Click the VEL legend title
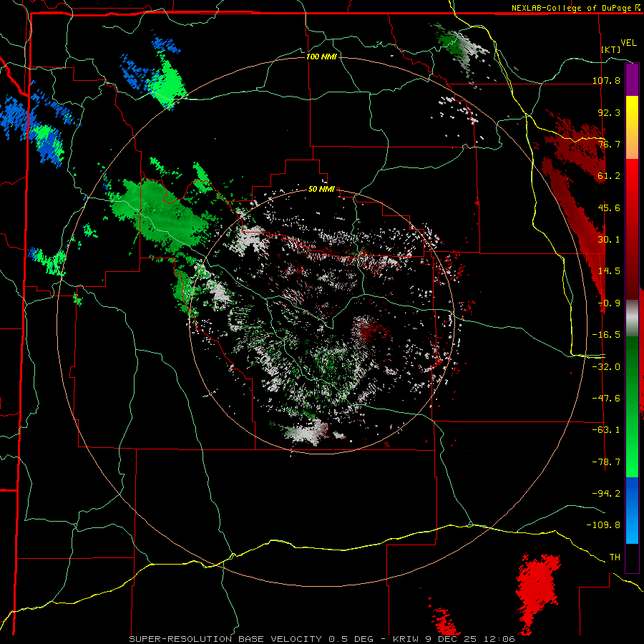Screen dimensions: 644x644 tap(628, 43)
